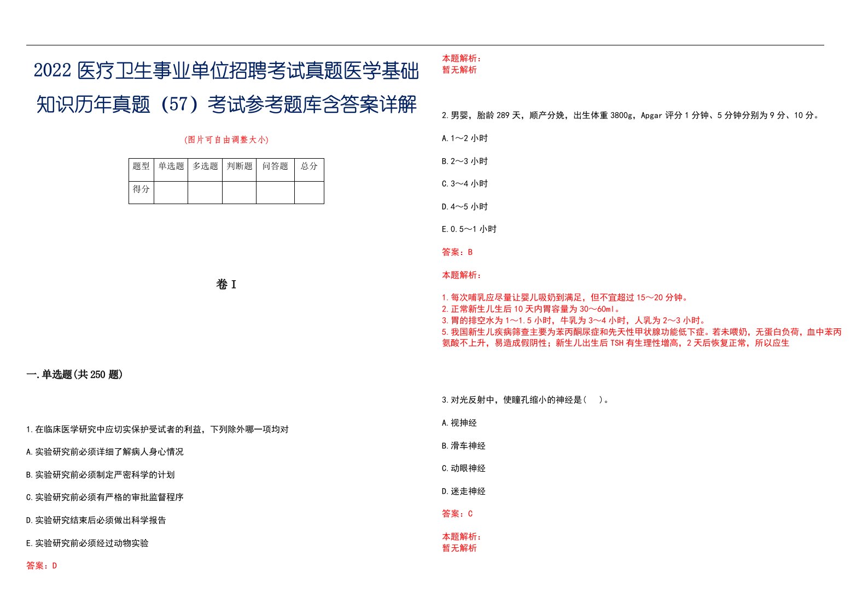This screenshot has height=614, width=868.
Task: Select option 'E.实验研究前必须经过动物实验'
Action: point(88,543)
